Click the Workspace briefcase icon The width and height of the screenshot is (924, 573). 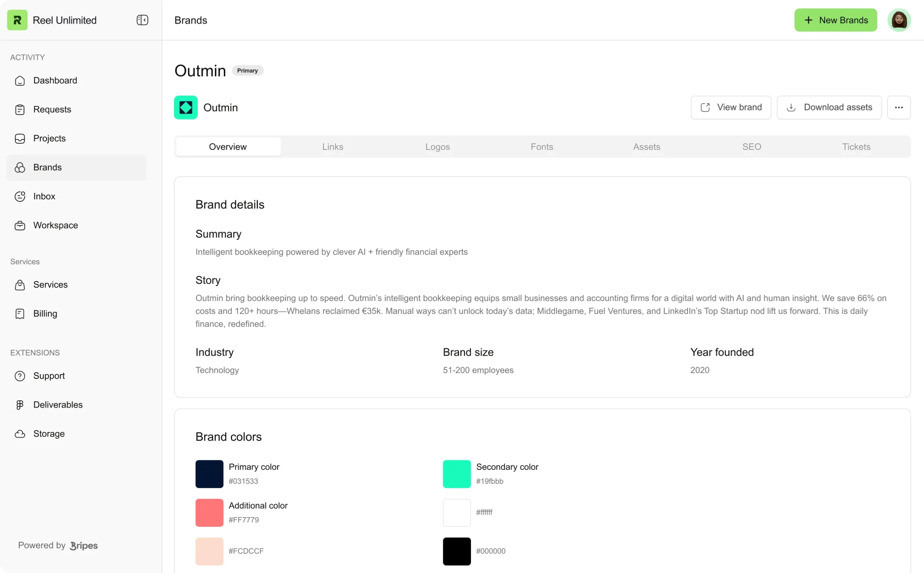click(20, 226)
